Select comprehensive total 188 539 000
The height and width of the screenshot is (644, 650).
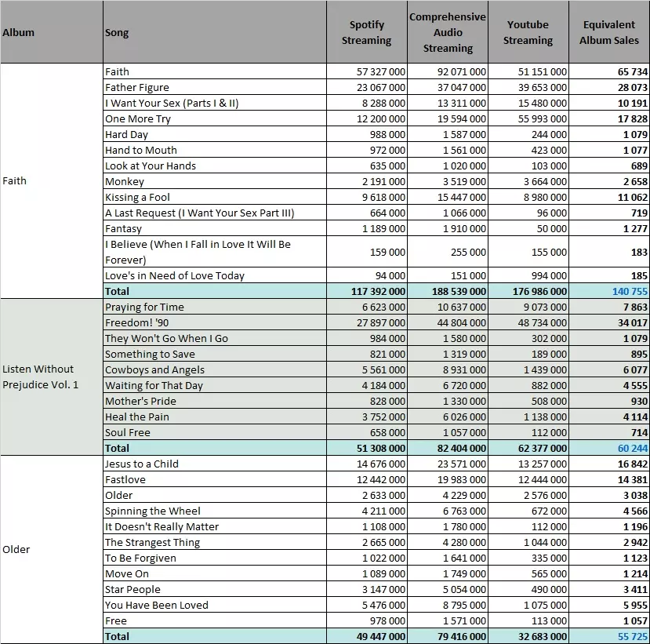pyautogui.click(x=448, y=291)
